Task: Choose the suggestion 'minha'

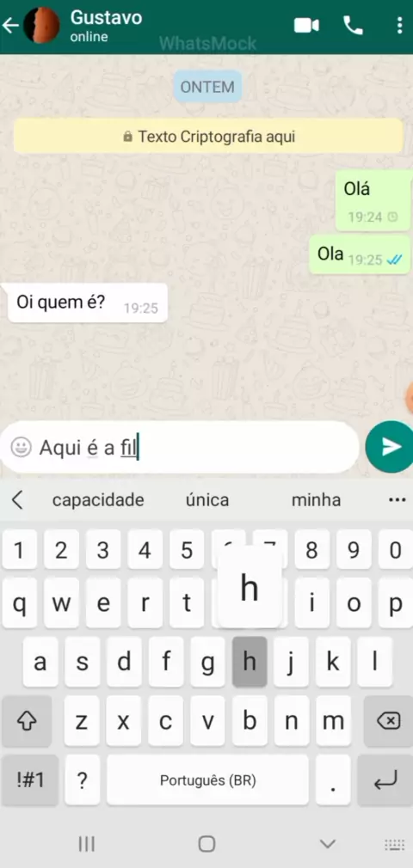Action: pos(316,500)
